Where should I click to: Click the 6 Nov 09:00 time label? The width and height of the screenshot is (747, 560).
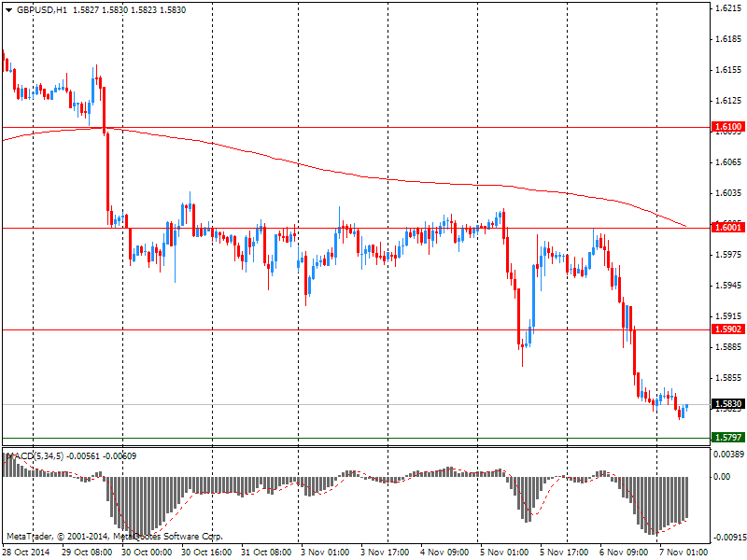(x=624, y=553)
